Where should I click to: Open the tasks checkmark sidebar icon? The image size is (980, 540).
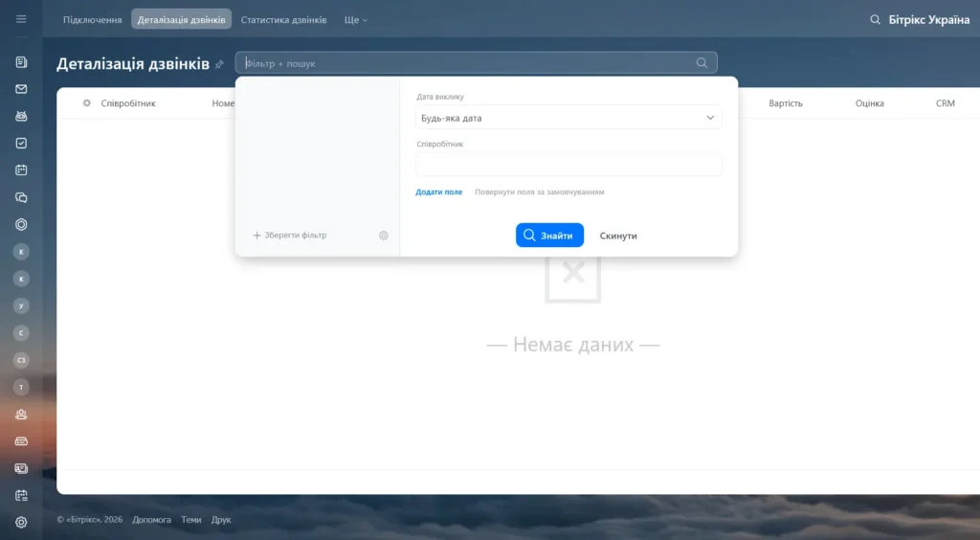click(x=21, y=143)
